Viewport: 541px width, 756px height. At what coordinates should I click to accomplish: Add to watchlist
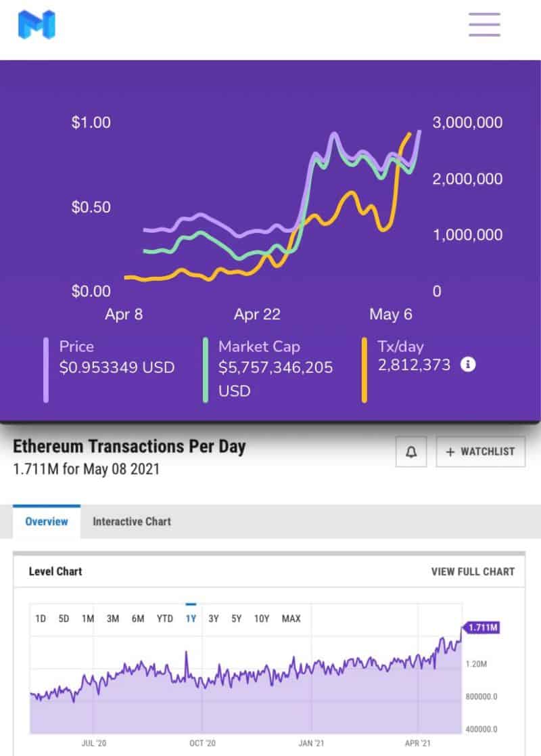480,452
